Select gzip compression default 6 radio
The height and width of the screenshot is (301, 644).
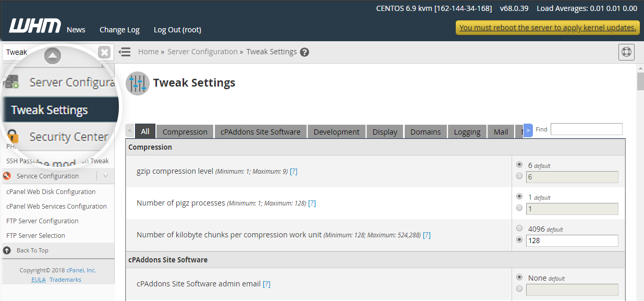pyautogui.click(x=519, y=164)
